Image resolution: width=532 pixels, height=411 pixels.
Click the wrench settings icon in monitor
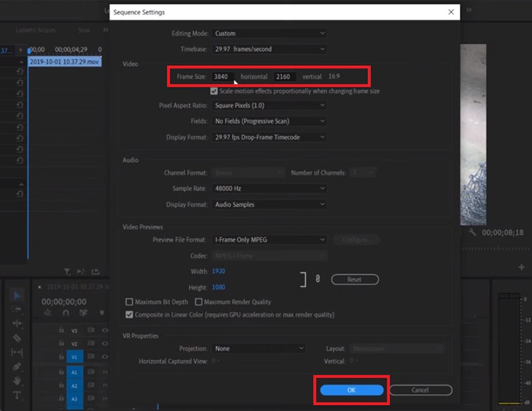click(x=472, y=232)
